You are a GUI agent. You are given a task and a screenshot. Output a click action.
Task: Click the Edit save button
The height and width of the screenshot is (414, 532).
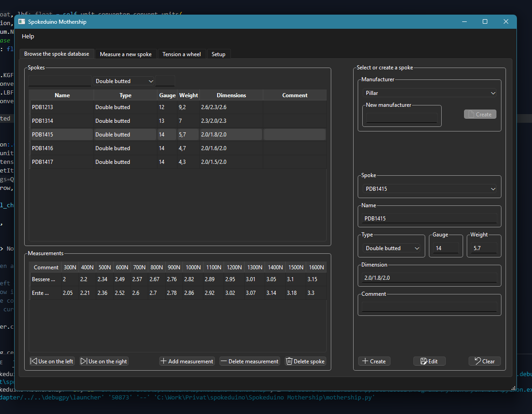[429, 361]
